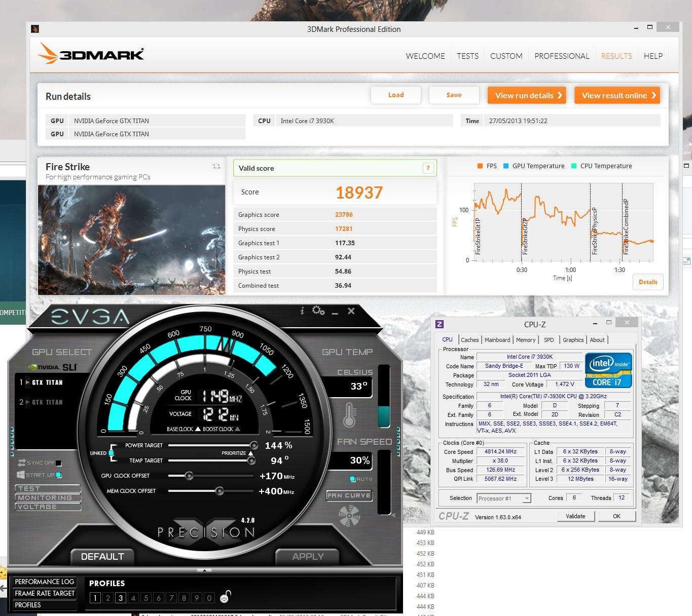Toggle the fan Auto checkbox
Screen dimensions: 692x616
point(352,479)
